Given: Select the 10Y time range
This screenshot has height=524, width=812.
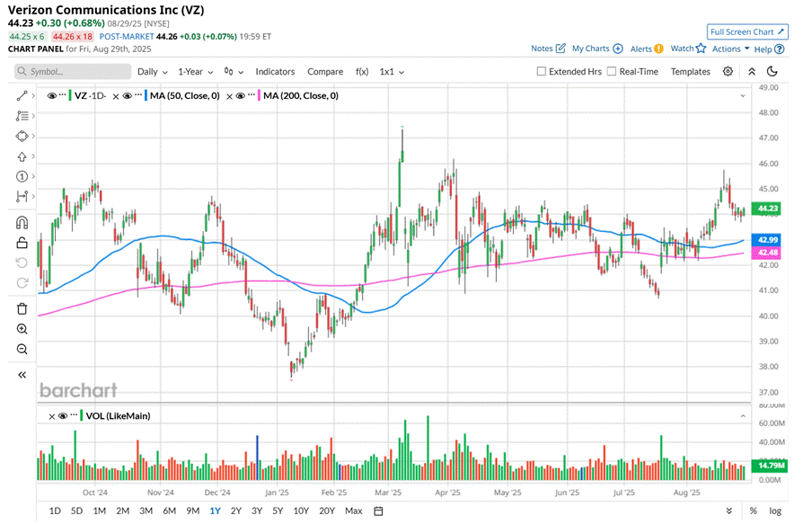Looking at the screenshot, I should (x=301, y=511).
